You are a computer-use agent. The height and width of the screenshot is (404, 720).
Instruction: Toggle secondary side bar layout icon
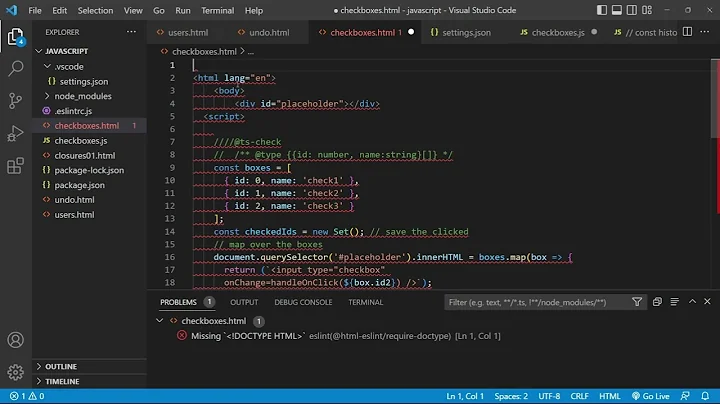coord(632,10)
